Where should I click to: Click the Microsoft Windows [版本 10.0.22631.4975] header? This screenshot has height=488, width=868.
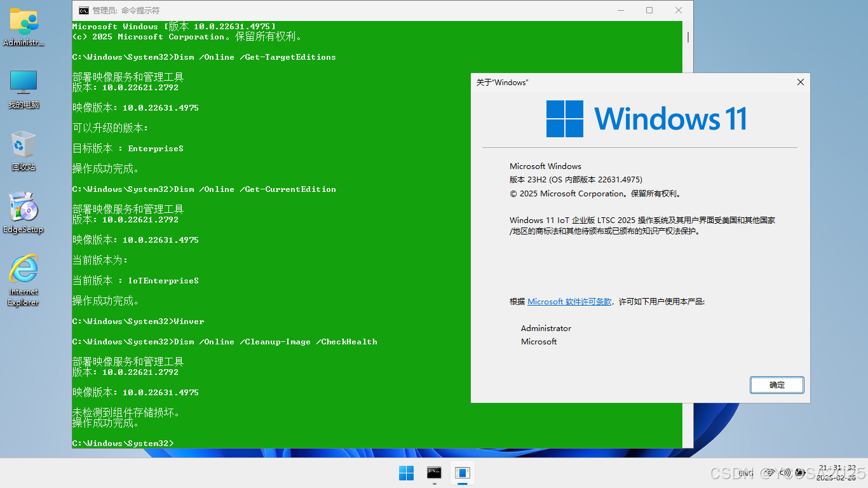(174, 27)
